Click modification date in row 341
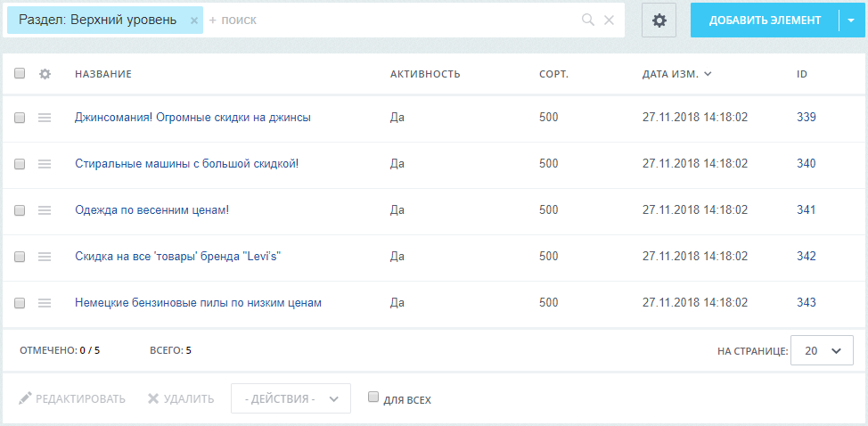The image size is (868, 426). click(x=695, y=210)
